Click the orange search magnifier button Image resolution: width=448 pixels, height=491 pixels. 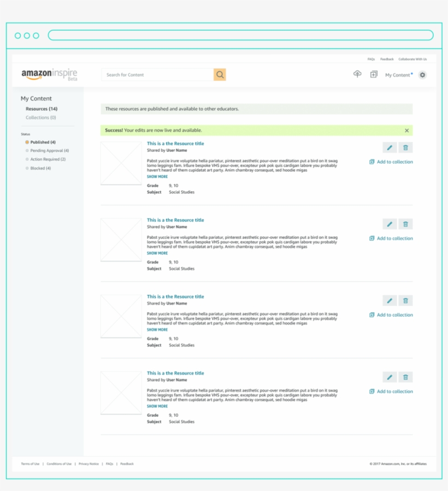coord(220,75)
